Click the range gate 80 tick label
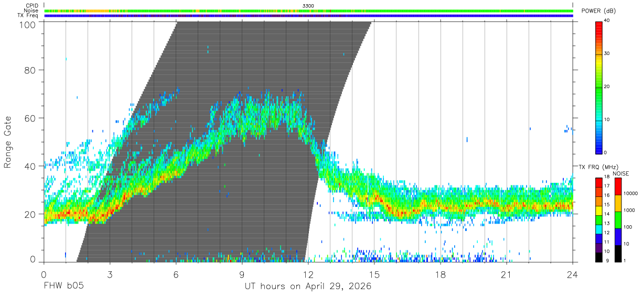This screenshot has height=297, width=644. coord(30,70)
